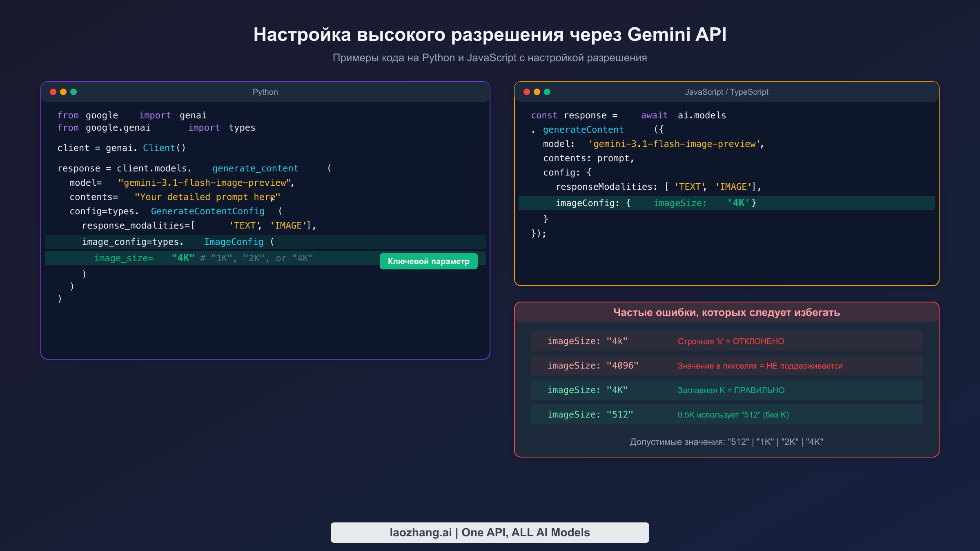Click the yellow traffic light on Python window
Screen dimensions: 980x551
(x=63, y=92)
